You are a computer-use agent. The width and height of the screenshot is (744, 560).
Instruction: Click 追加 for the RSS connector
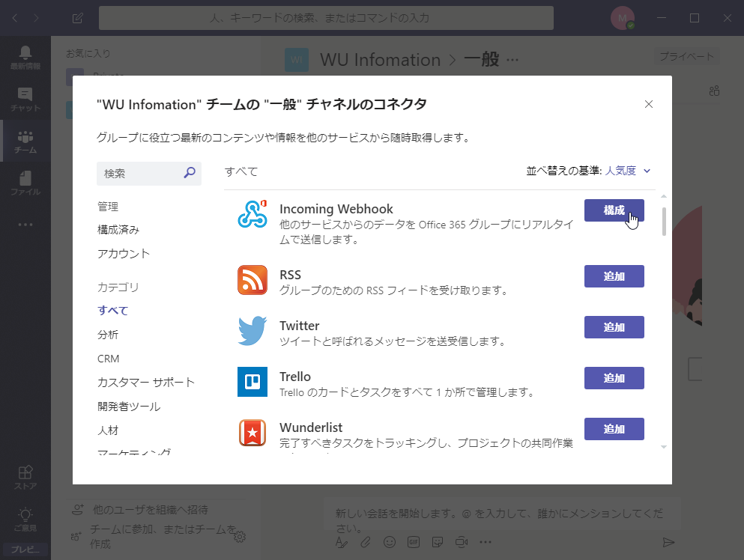[x=614, y=276]
